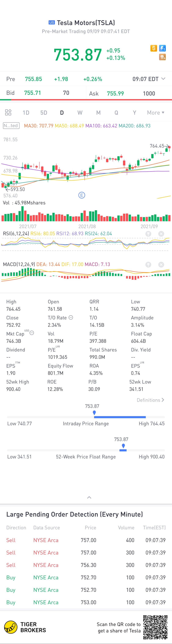
Task: Tap the earnings E marker on chart
Action: pyautogui.click(x=82, y=195)
